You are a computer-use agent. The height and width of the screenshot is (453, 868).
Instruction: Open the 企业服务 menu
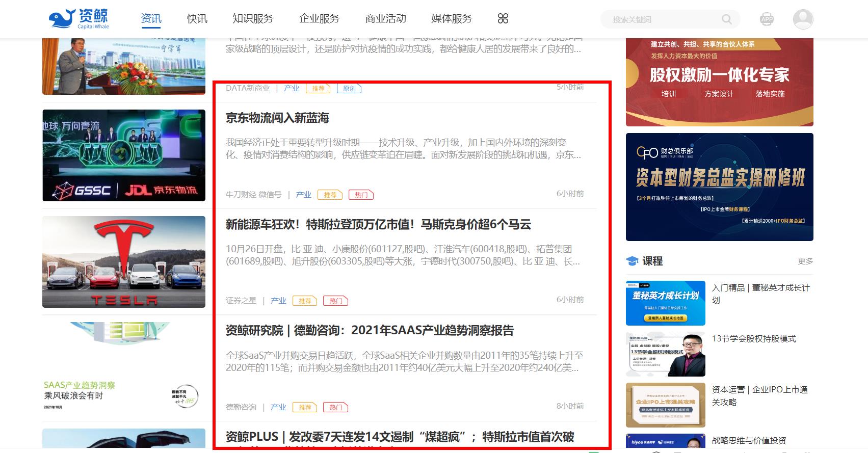click(319, 19)
